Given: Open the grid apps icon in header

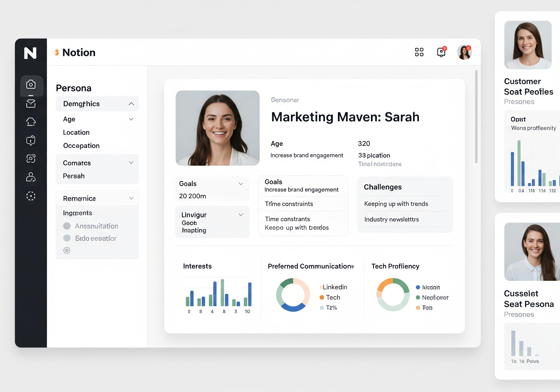Looking at the screenshot, I should [x=419, y=52].
